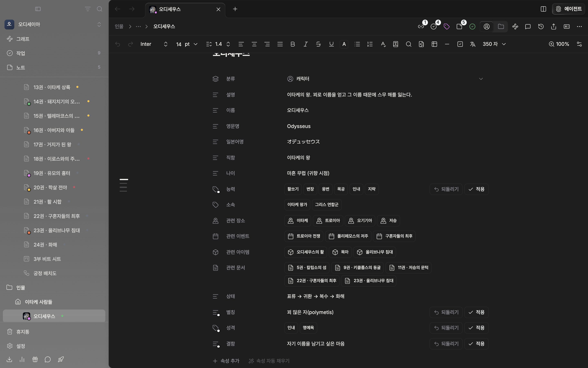This screenshot has width=588, height=368.
Task: Open the find magnifier in toolbar
Action: pos(409,44)
